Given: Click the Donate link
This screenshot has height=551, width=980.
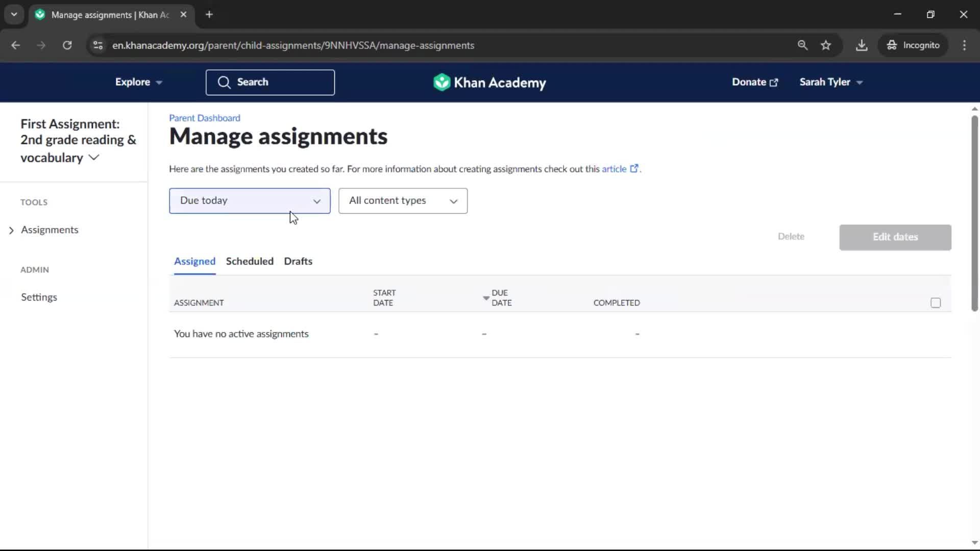Looking at the screenshot, I should (x=755, y=82).
